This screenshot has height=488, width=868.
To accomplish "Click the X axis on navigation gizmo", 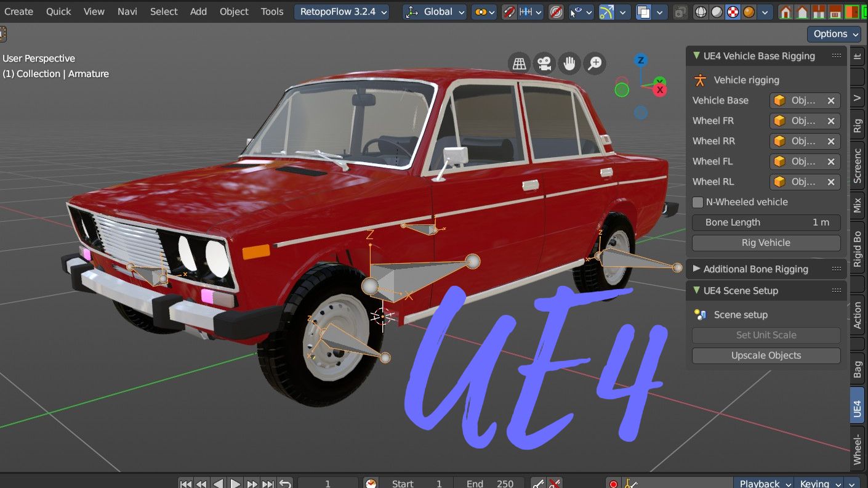I will (x=661, y=90).
